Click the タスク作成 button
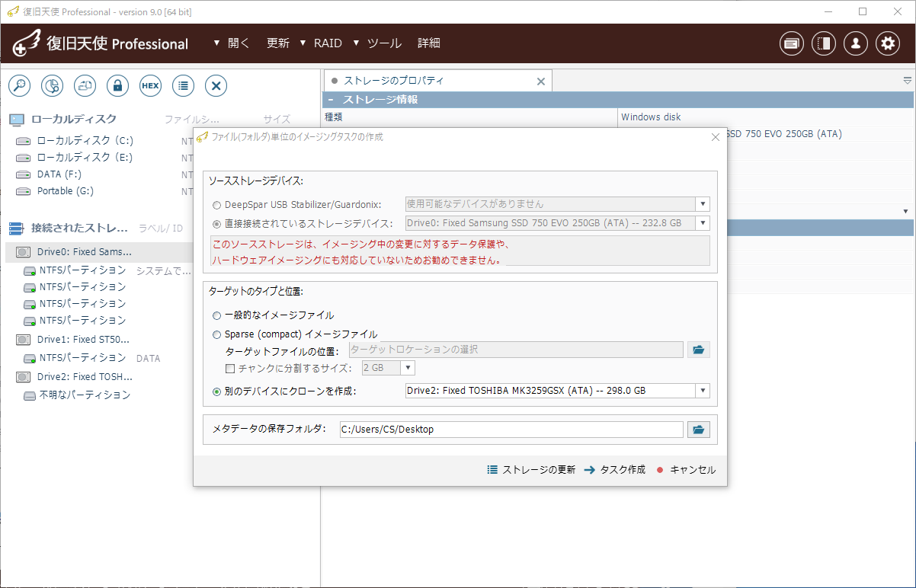 [615, 470]
